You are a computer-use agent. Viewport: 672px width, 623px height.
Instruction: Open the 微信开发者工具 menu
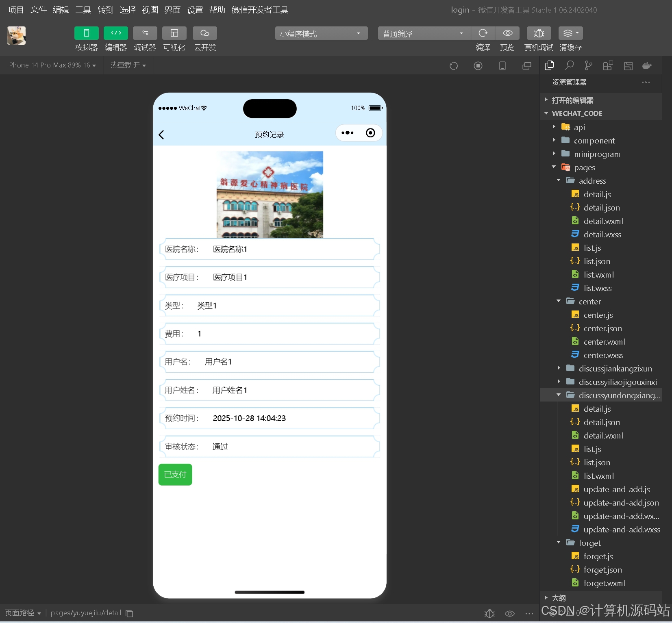tap(260, 10)
